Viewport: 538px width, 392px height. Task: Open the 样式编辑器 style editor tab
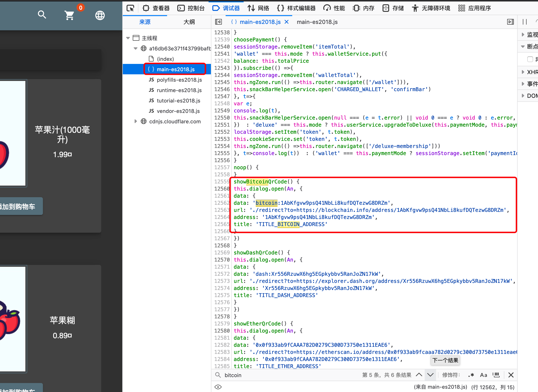click(x=296, y=8)
